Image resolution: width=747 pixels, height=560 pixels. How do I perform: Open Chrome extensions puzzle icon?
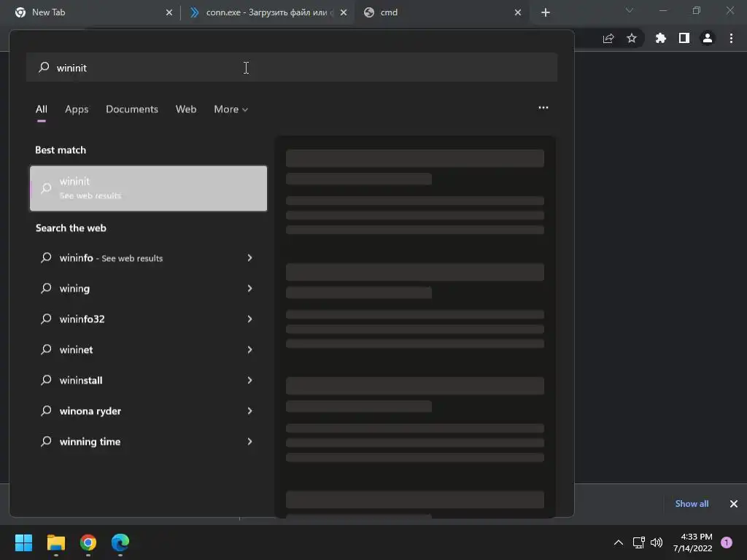pos(661,38)
